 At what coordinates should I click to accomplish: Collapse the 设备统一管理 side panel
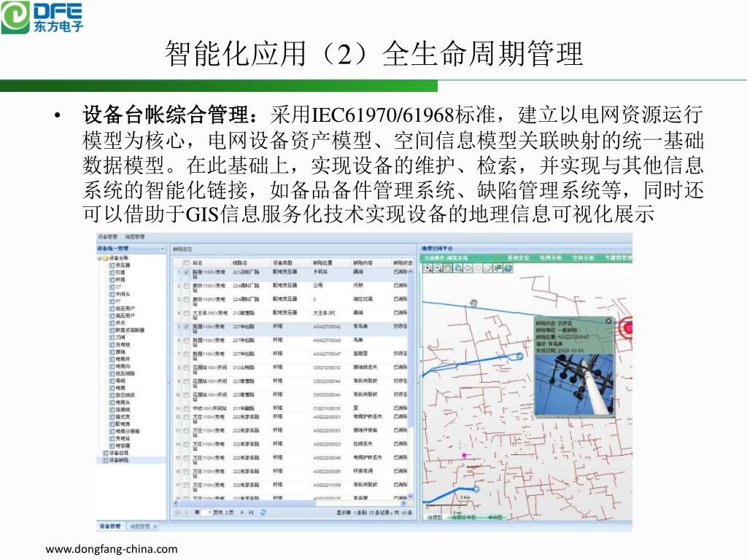click(163, 249)
